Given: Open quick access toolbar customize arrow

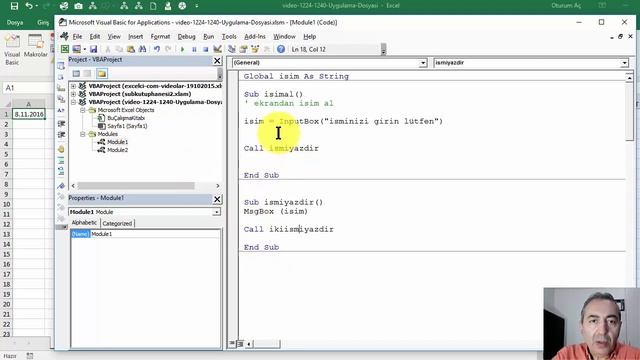Looking at the screenshot, I should tap(197, 6).
